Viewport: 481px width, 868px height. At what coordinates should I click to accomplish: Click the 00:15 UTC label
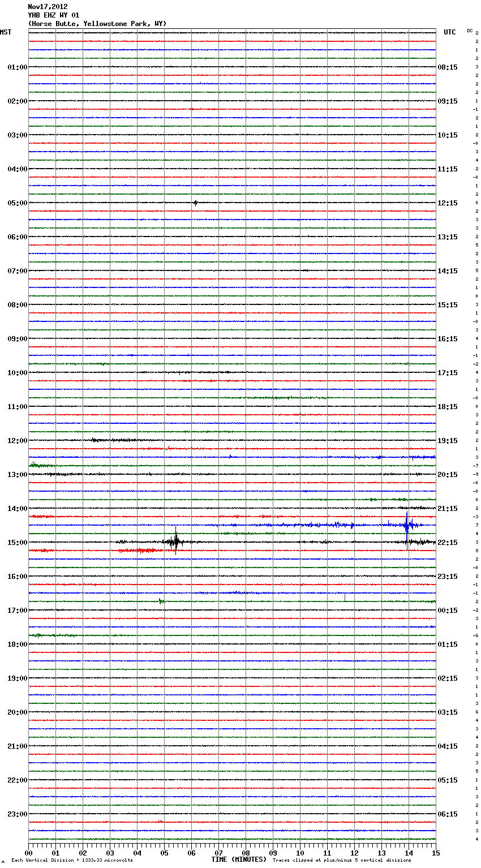(x=448, y=611)
